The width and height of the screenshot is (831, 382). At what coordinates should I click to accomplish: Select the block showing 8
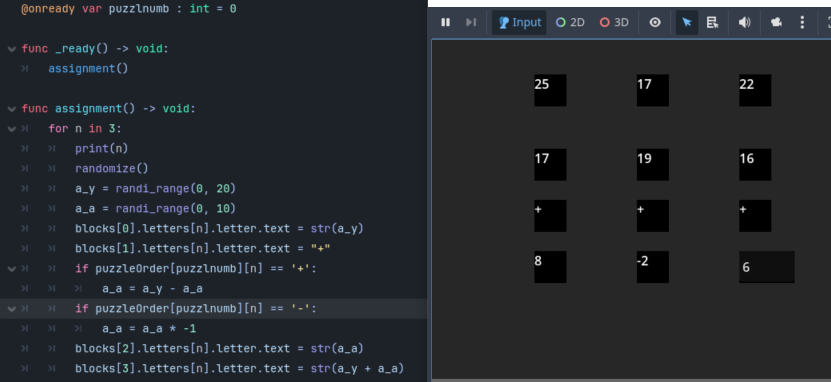550,267
